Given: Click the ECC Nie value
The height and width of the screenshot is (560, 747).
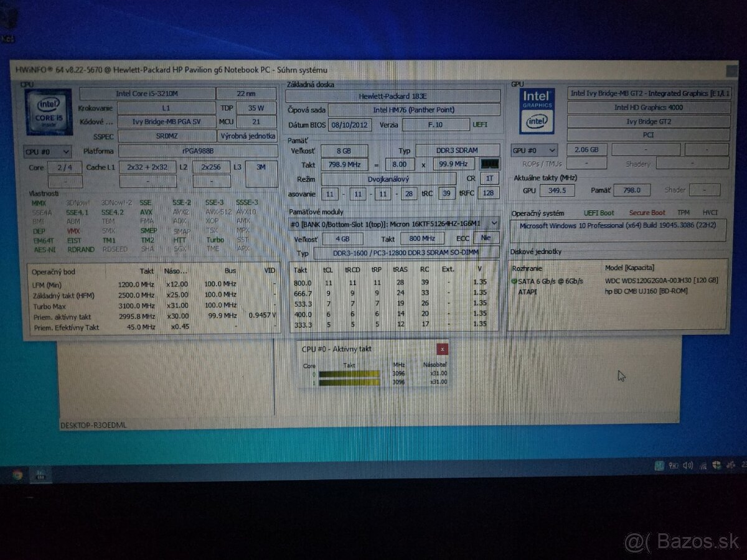Looking at the screenshot, I should [486, 238].
